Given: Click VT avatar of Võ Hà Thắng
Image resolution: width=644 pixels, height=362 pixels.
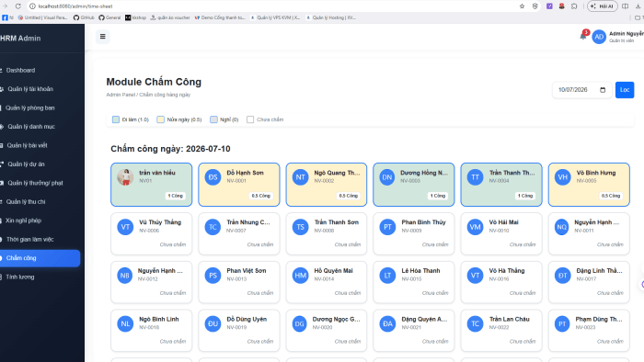Looking at the screenshot, I should click(x=476, y=276).
